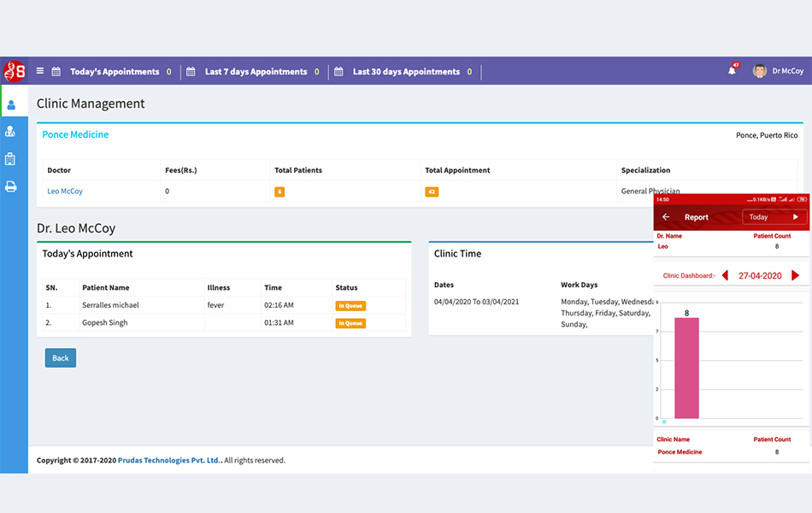Click the Fees(Rs.) column header
The width and height of the screenshot is (812, 513).
coord(180,170)
